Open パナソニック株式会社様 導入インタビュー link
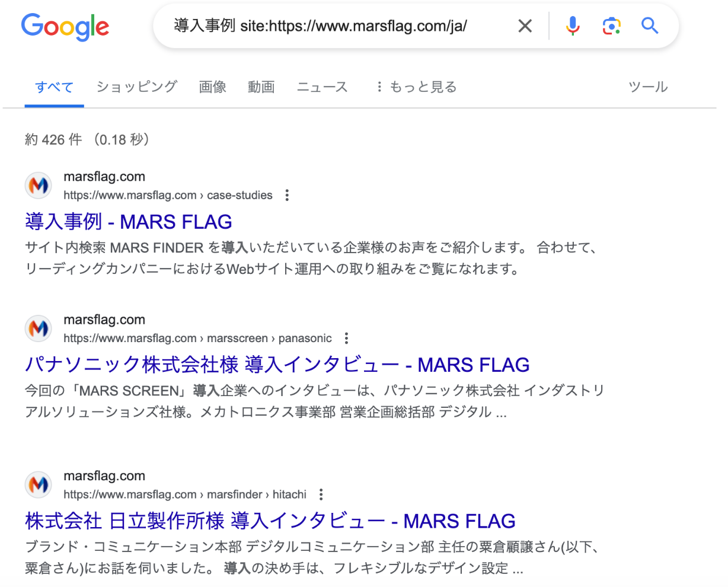 point(277,365)
